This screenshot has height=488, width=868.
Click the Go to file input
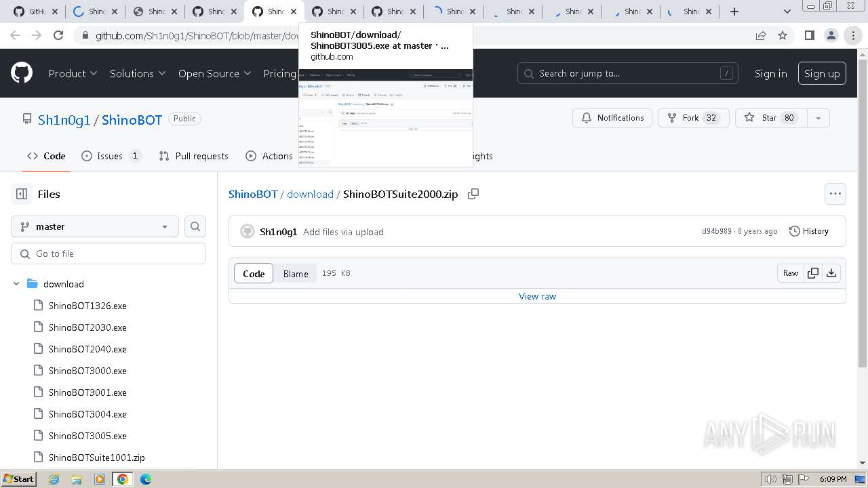click(108, 253)
